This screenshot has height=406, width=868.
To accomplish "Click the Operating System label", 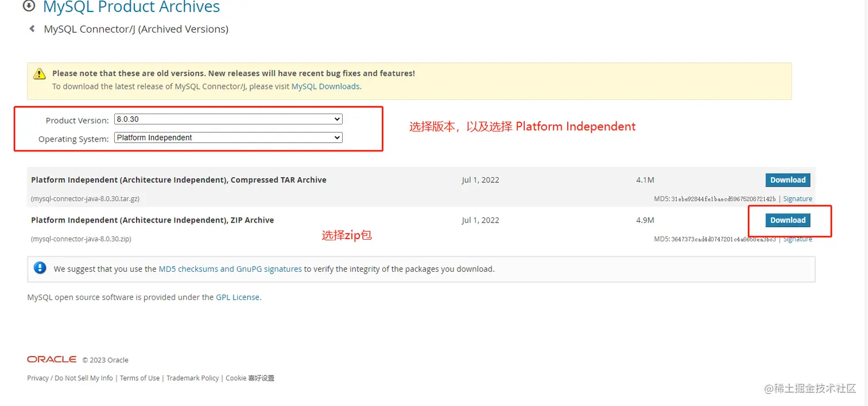I will point(73,139).
